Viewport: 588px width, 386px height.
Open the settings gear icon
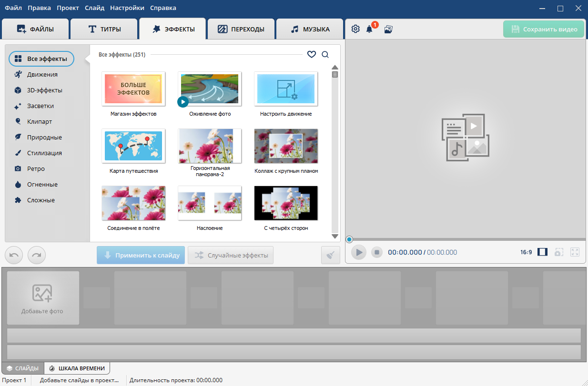point(355,29)
